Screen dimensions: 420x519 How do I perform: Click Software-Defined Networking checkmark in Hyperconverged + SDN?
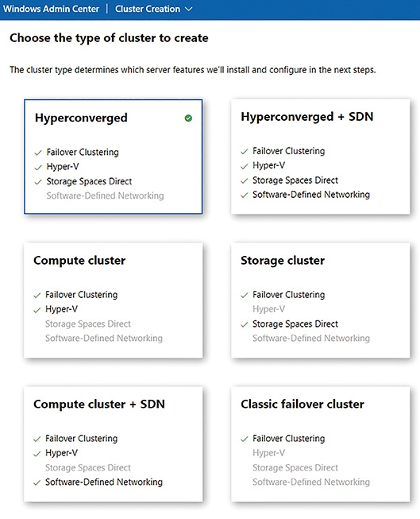244,195
